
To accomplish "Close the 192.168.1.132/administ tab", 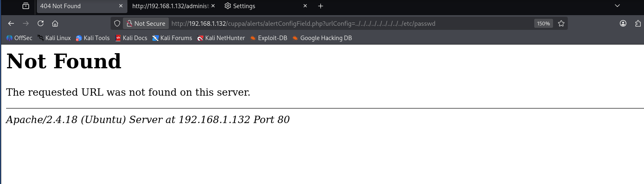I will [x=213, y=6].
